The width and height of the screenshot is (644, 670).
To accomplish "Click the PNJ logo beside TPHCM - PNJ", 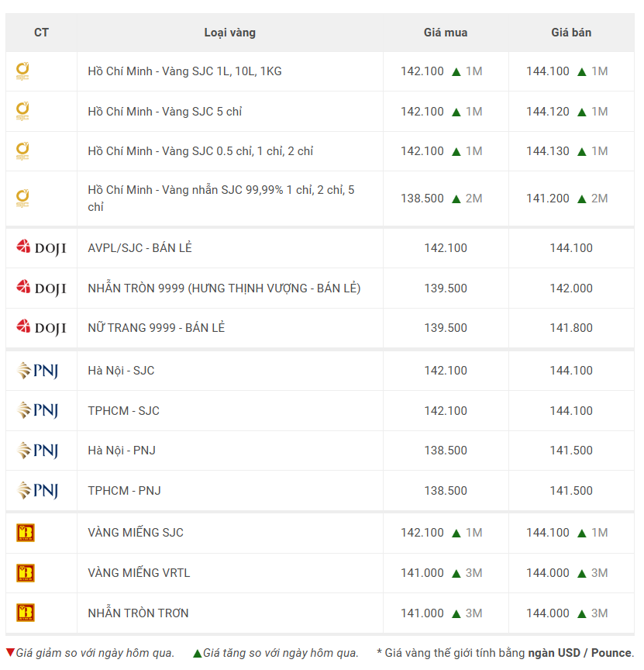I will click(x=38, y=491).
